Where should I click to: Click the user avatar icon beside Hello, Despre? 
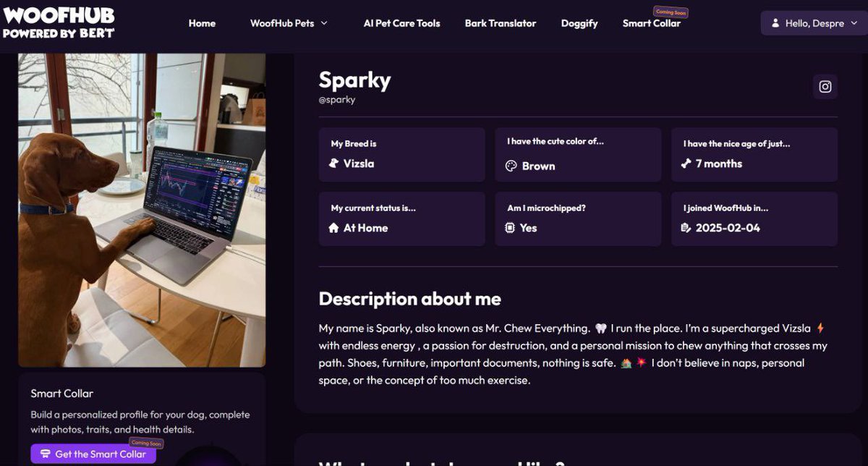tap(775, 23)
